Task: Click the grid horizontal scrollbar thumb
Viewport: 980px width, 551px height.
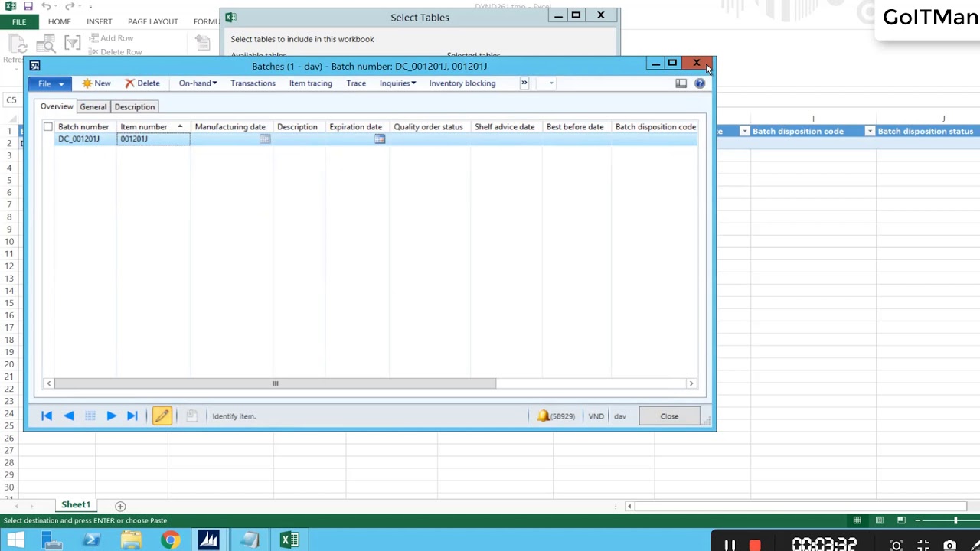Action: click(x=276, y=383)
